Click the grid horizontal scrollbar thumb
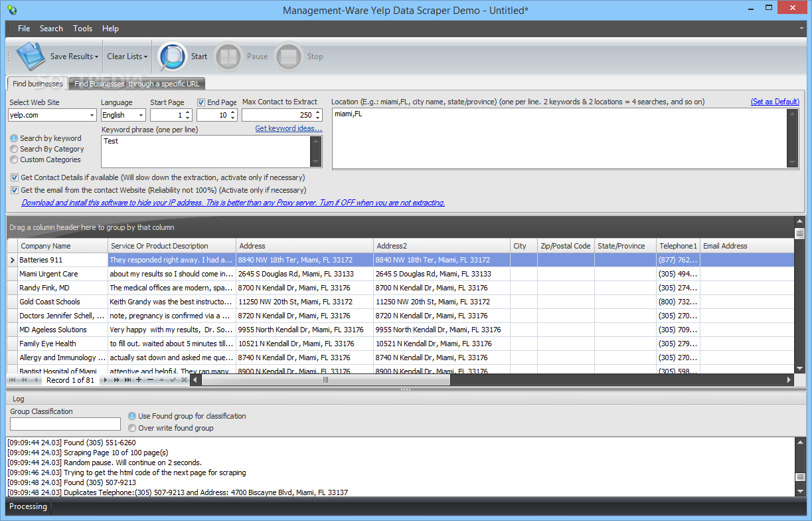The image size is (812, 521). 325,380
